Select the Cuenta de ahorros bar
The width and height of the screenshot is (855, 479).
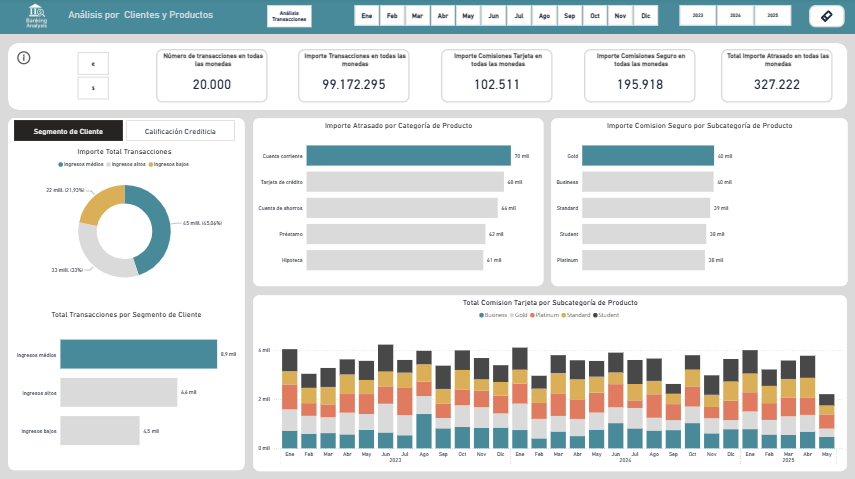402,208
